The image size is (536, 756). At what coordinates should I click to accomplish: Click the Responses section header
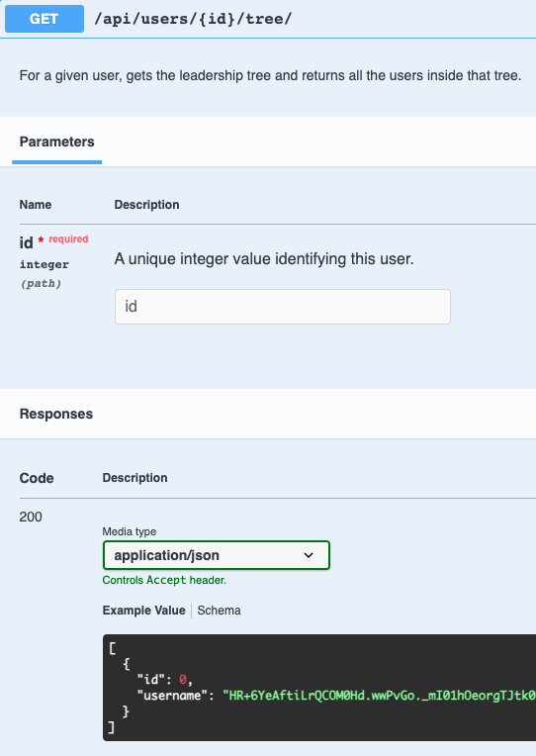[x=56, y=414]
